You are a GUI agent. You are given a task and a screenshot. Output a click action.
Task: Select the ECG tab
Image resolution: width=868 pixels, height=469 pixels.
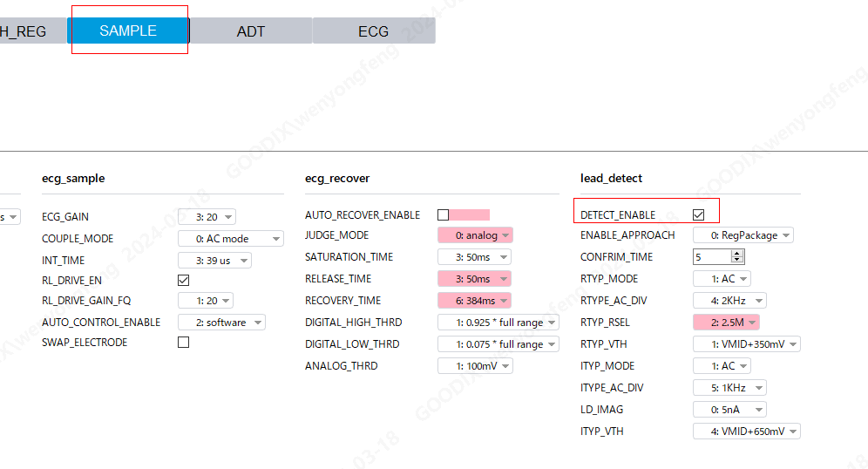(x=373, y=31)
